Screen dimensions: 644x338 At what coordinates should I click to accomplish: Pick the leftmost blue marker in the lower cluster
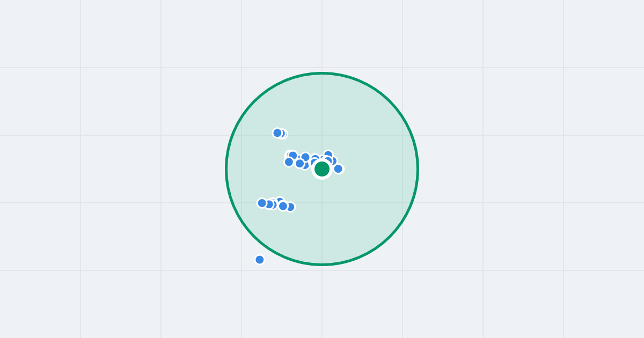coord(262,203)
